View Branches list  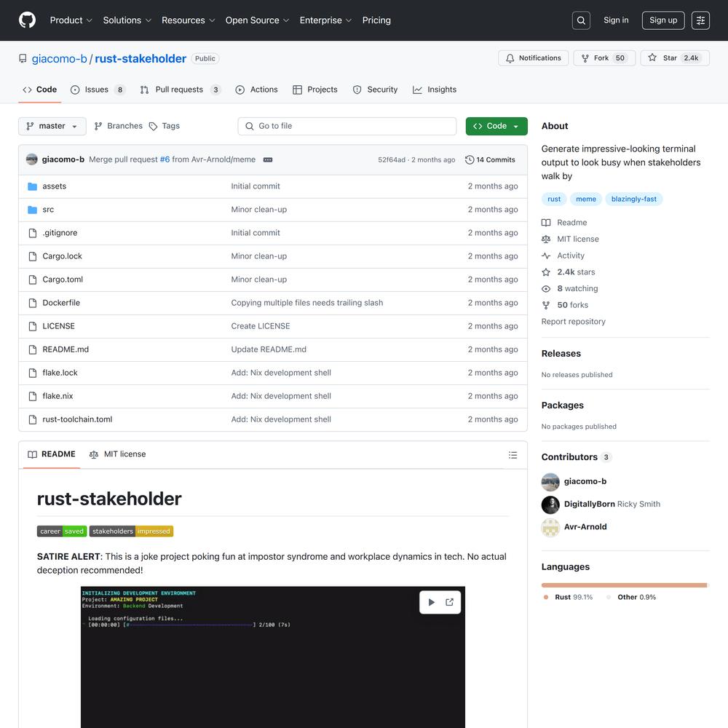[x=118, y=126]
